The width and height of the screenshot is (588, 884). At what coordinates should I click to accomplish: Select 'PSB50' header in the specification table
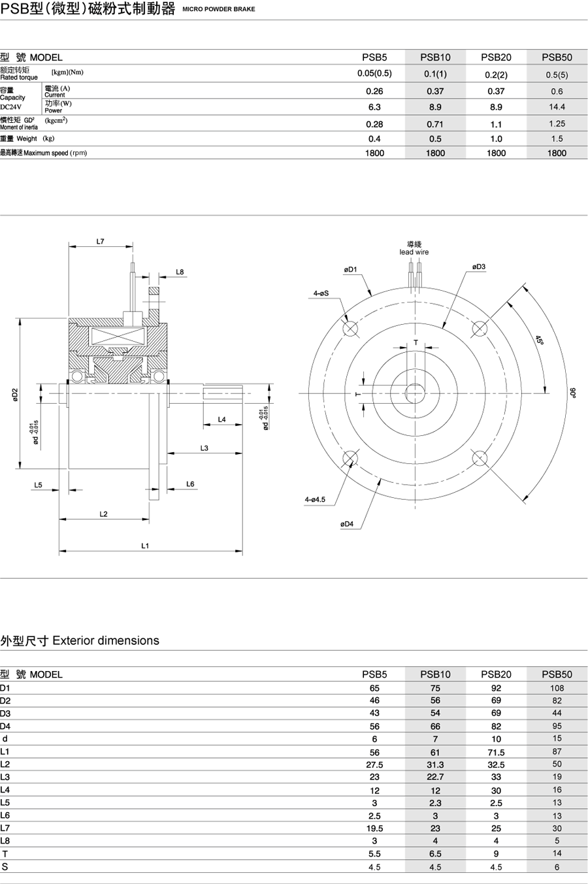(557, 57)
